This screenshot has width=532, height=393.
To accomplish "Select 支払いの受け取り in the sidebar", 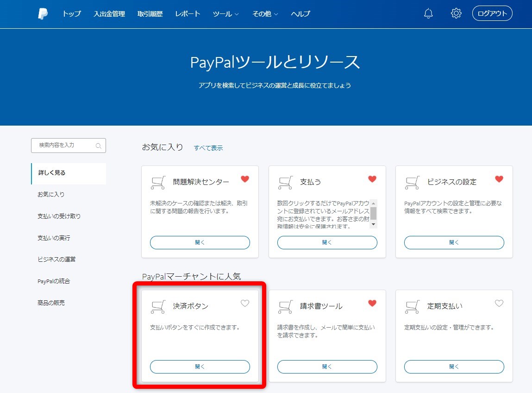I will point(59,216).
